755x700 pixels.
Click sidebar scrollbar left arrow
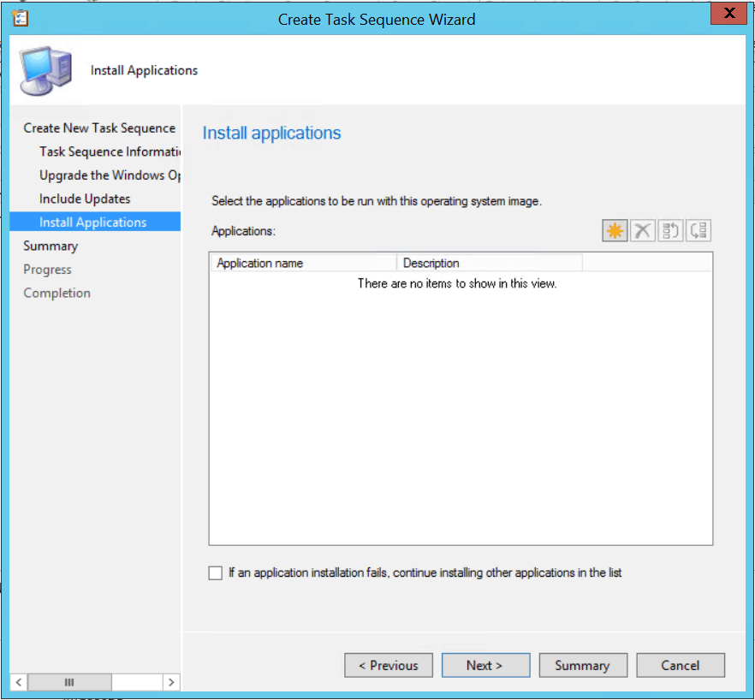(x=18, y=682)
